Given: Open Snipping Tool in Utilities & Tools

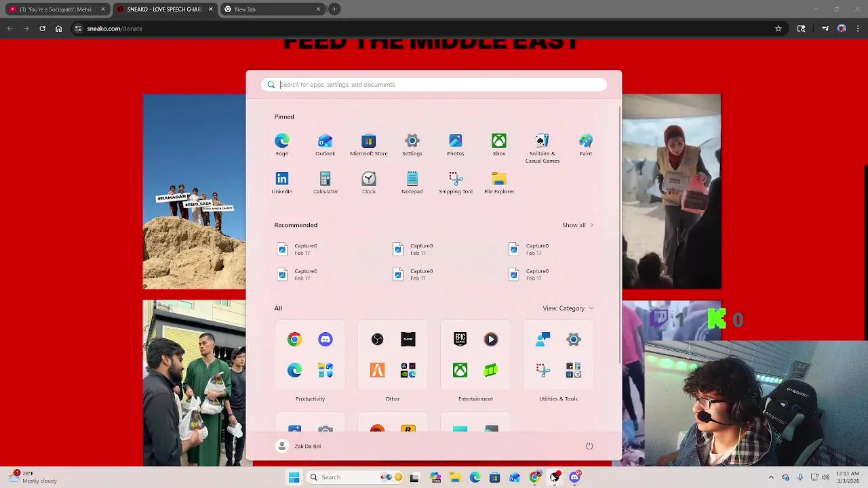Looking at the screenshot, I should pos(542,370).
